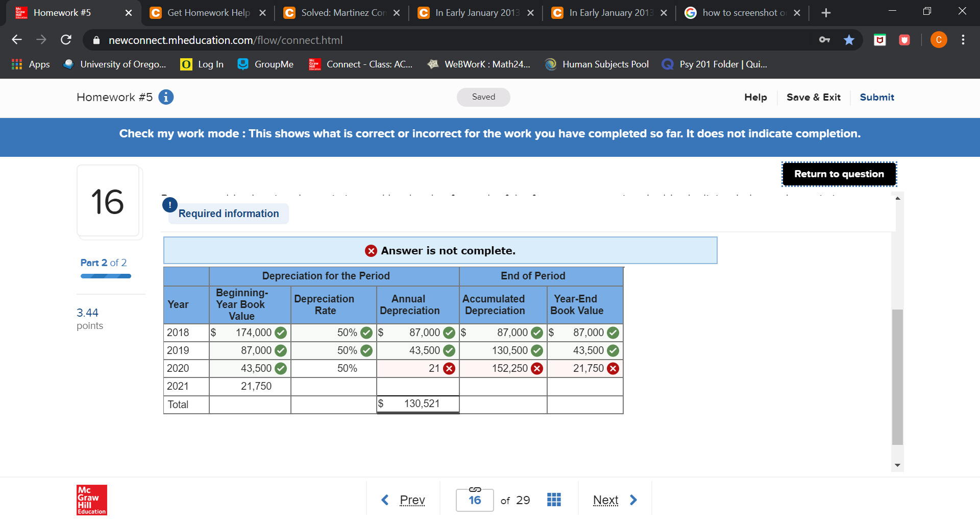
Task: Open WeBWorK Math bookmark
Action: point(479,64)
